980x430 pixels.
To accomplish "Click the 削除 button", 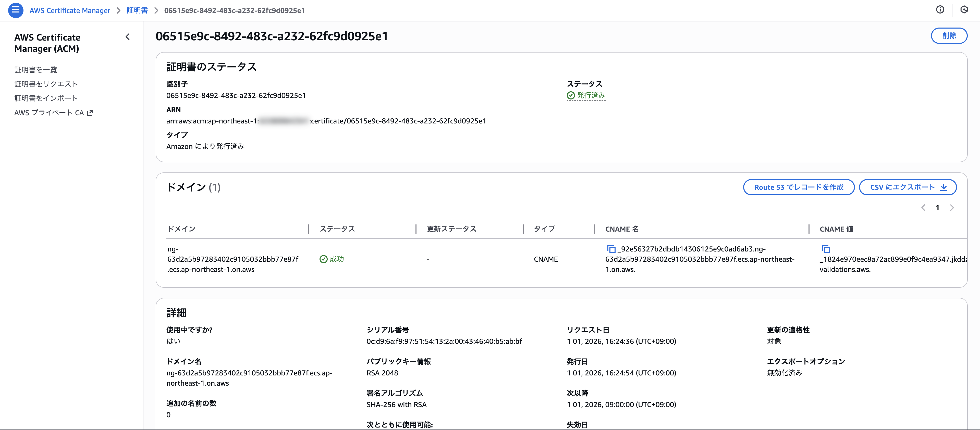I will [949, 36].
